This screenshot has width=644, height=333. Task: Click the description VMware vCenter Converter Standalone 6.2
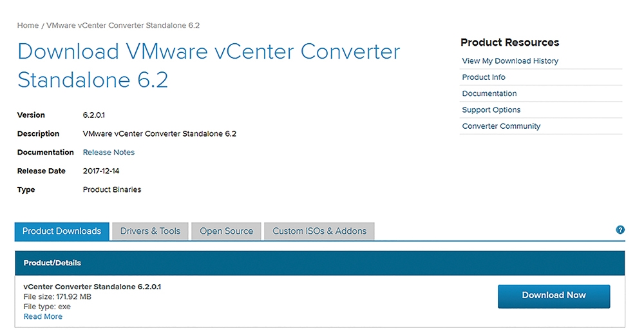pyautogui.click(x=159, y=134)
